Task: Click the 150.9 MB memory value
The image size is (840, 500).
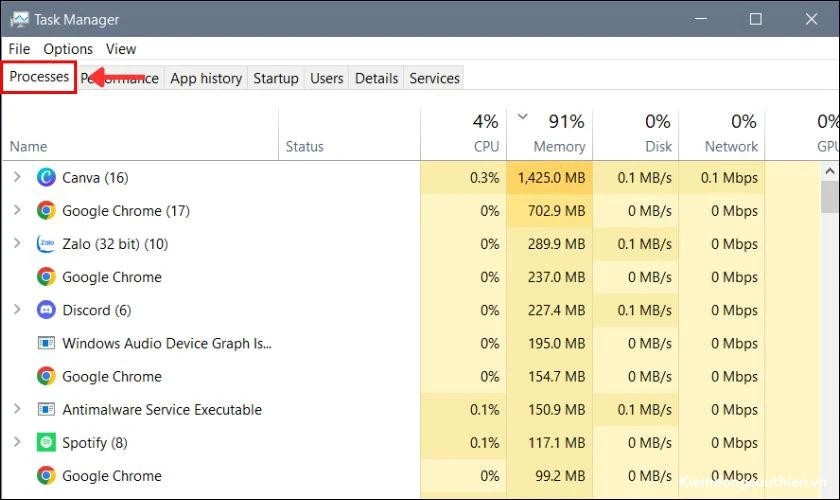Action: (557, 410)
